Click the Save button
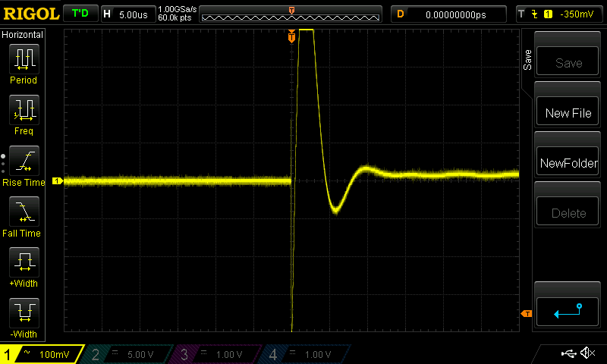 [x=568, y=61]
